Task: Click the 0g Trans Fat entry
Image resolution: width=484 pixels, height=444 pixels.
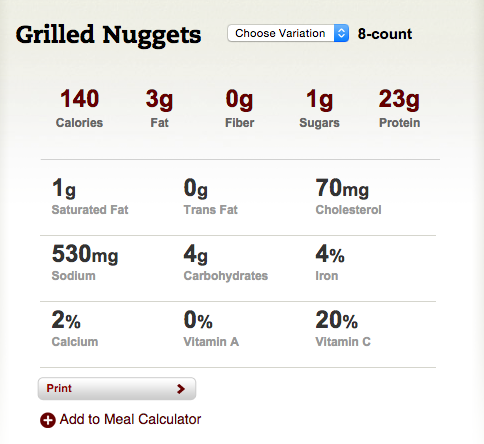Action: (x=211, y=196)
